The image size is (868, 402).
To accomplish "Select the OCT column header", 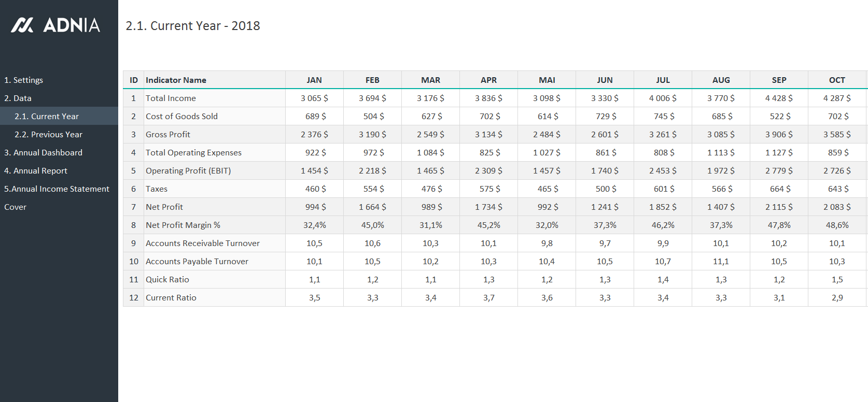I will pos(837,80).
